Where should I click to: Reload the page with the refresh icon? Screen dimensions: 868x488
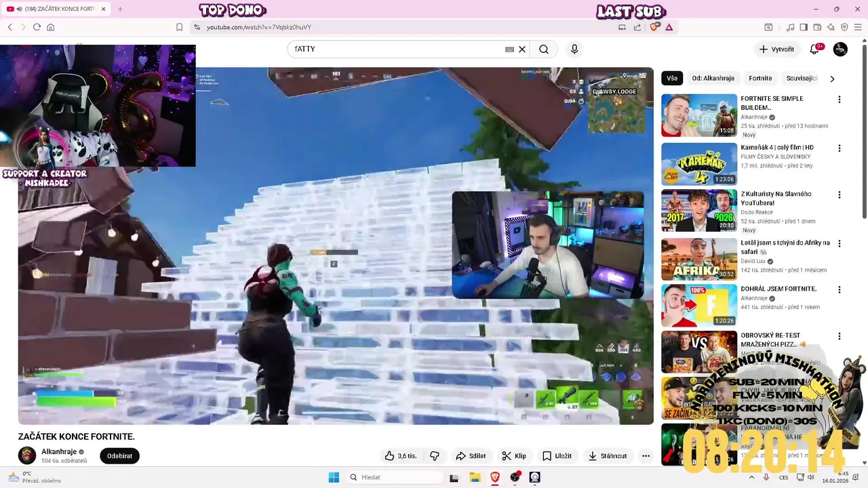pyautogui.click(x=37, y=27)
